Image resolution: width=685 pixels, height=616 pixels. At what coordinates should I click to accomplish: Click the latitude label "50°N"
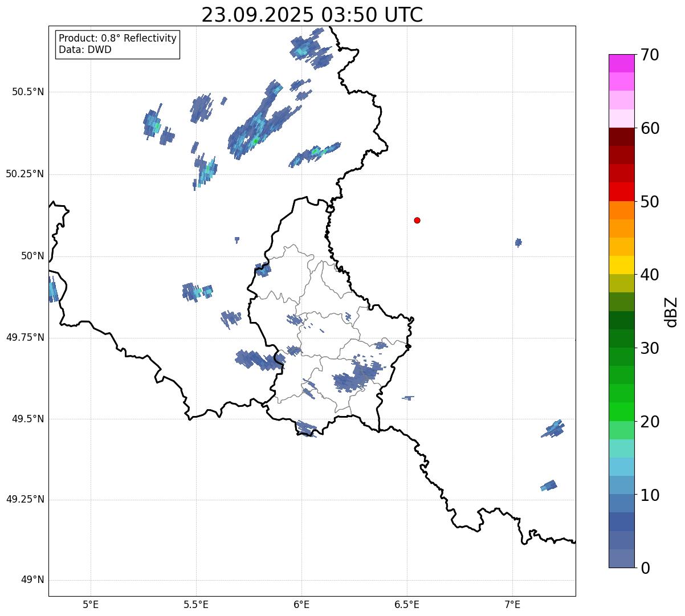click(32, 256)
